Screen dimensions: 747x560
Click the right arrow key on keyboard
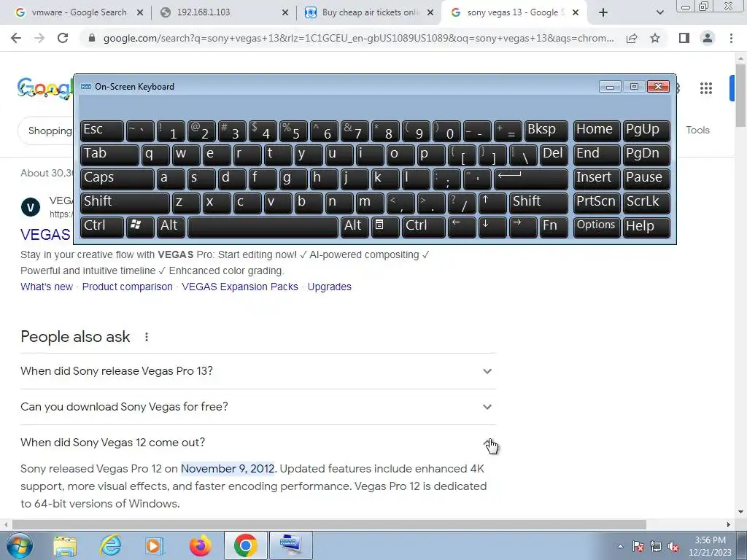click(x=522, y=227)
